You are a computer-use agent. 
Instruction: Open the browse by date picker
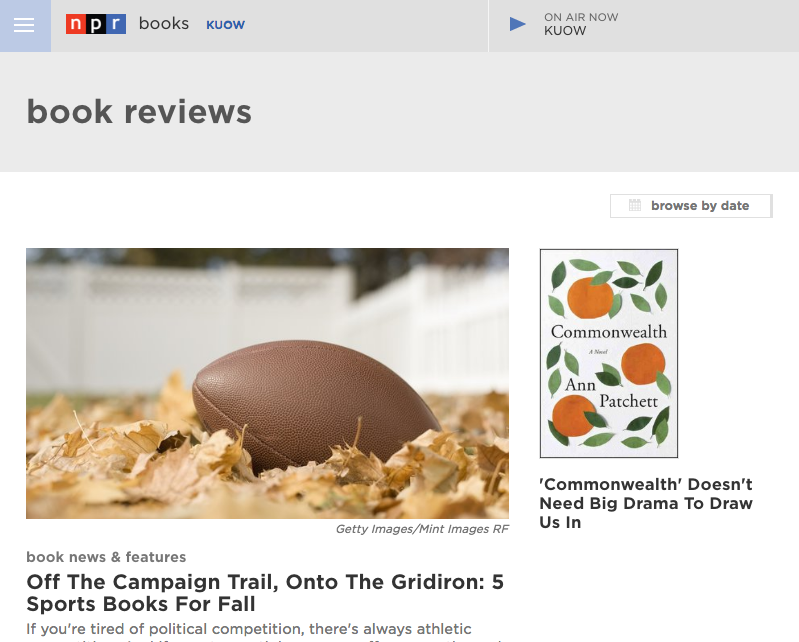(x=699, y=206)
